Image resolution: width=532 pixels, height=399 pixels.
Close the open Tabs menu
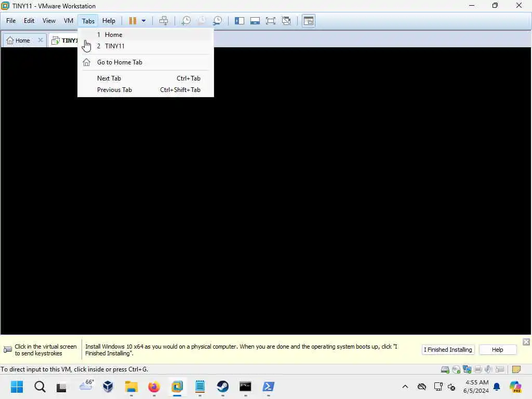tap(88, 21)
